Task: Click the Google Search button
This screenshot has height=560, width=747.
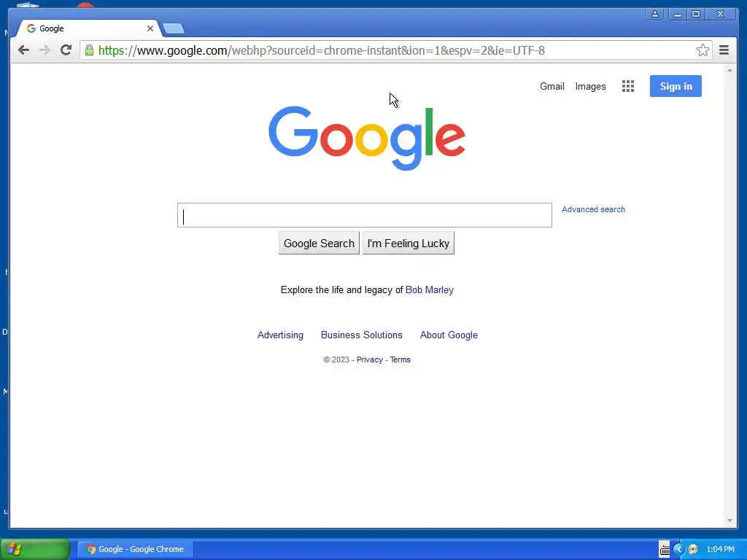Action: 319,244
